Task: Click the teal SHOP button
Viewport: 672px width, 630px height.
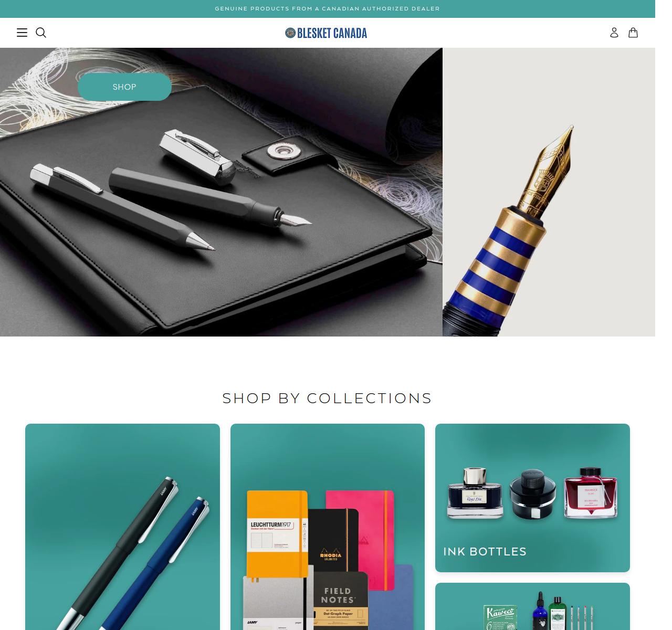Action: click(x=124, y=87)
